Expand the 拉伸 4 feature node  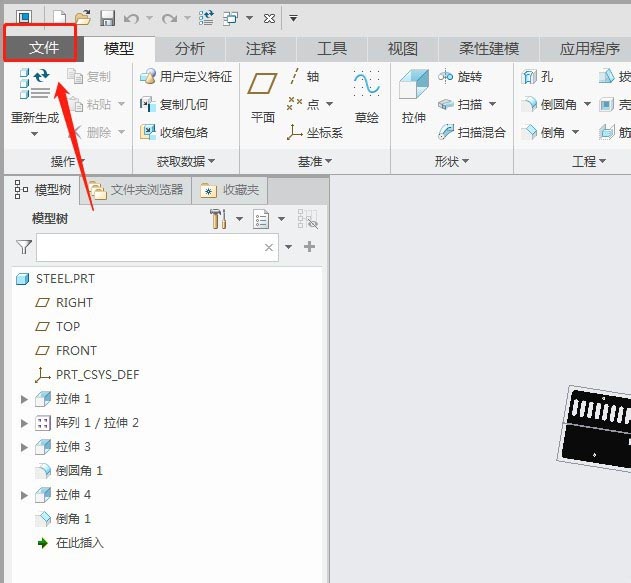(24, 495)
